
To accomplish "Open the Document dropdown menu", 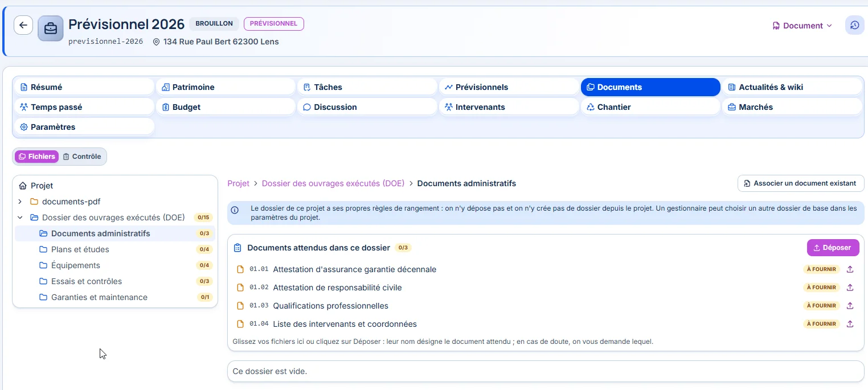I will [802, 26].
